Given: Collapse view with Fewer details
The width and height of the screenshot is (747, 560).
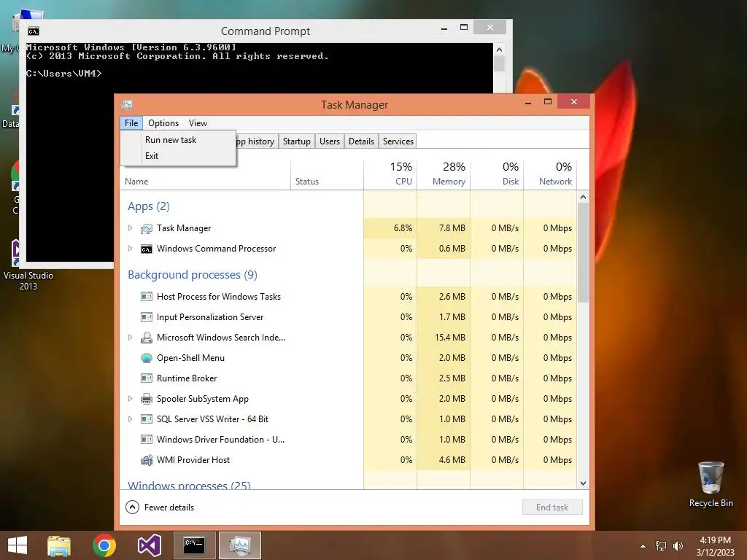Looking at the screenshot, I should (160, 507).
